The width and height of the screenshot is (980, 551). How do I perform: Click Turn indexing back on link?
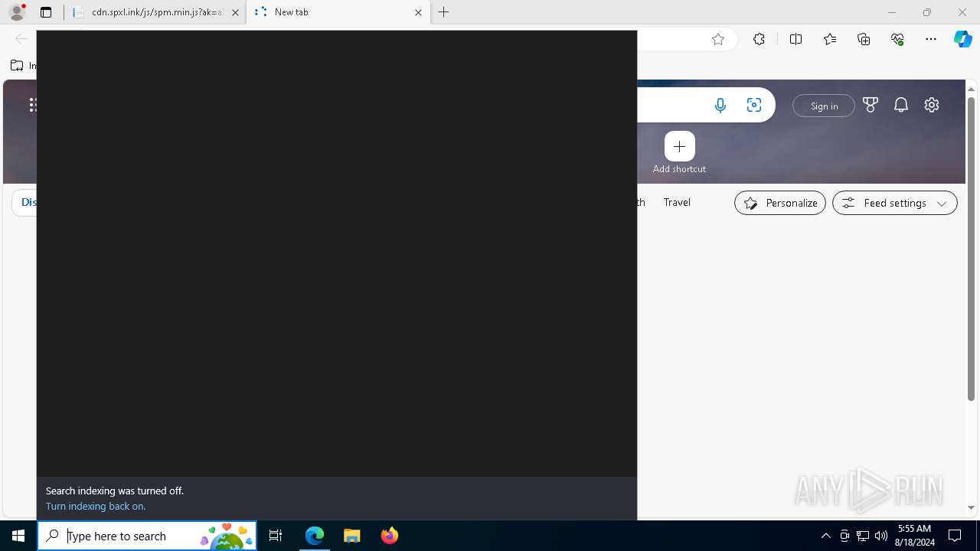pyautogui.click(x=96, y=506)
